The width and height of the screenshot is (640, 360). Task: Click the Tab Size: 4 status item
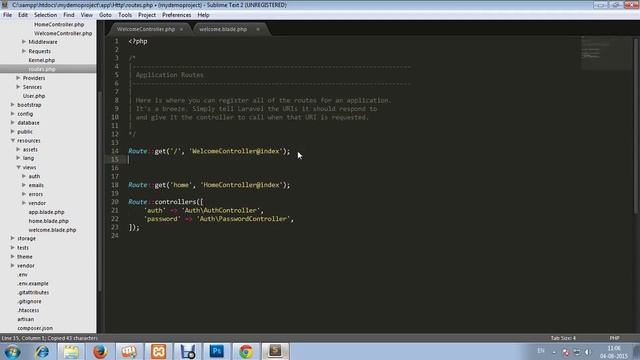point(563,338)
